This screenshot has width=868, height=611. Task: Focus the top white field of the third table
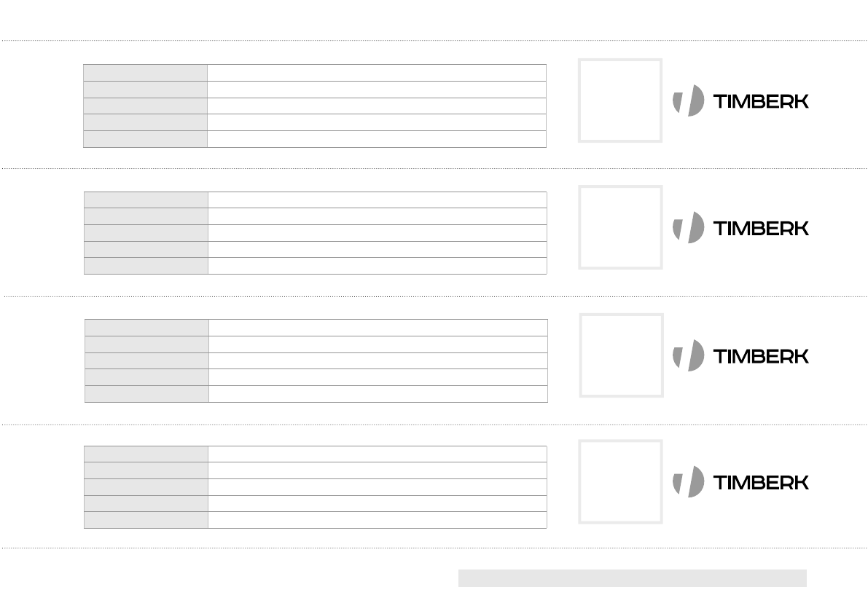pyautogui.click(x=378, y=327)
